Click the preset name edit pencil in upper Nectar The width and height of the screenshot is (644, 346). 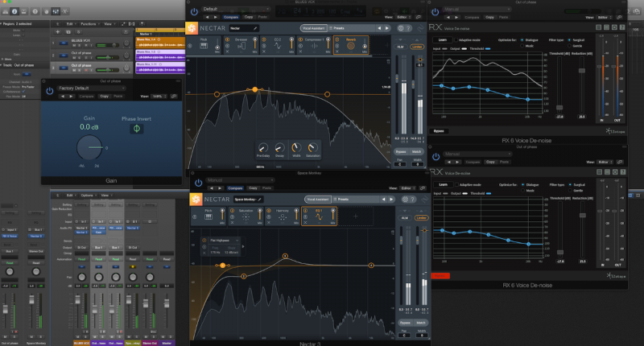[x=255, y=28]
